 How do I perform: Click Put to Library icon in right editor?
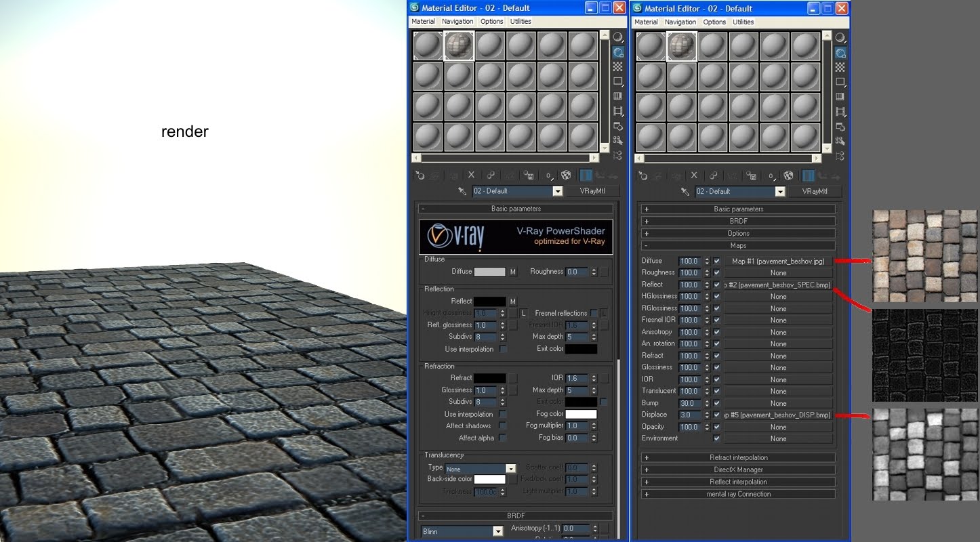click(x=751, y=175)
